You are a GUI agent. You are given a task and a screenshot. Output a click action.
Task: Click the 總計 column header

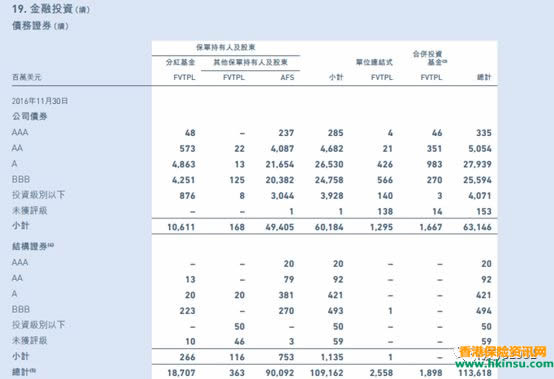tap(484, 77)
